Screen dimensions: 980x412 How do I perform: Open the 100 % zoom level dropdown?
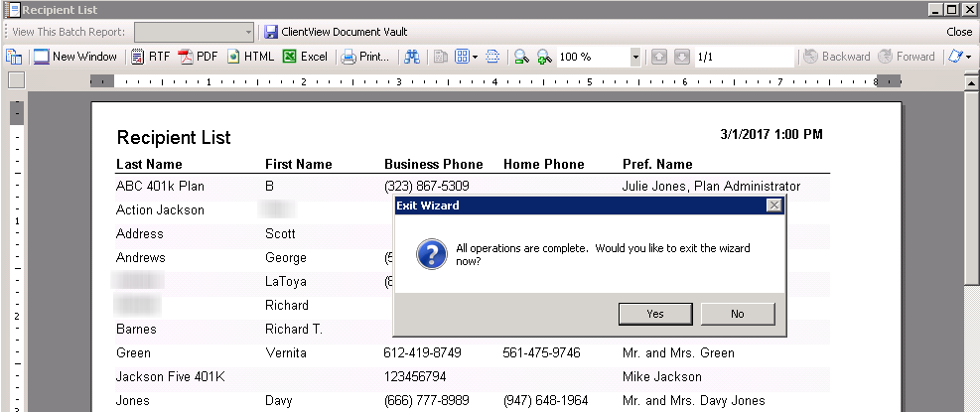[635, 57]
